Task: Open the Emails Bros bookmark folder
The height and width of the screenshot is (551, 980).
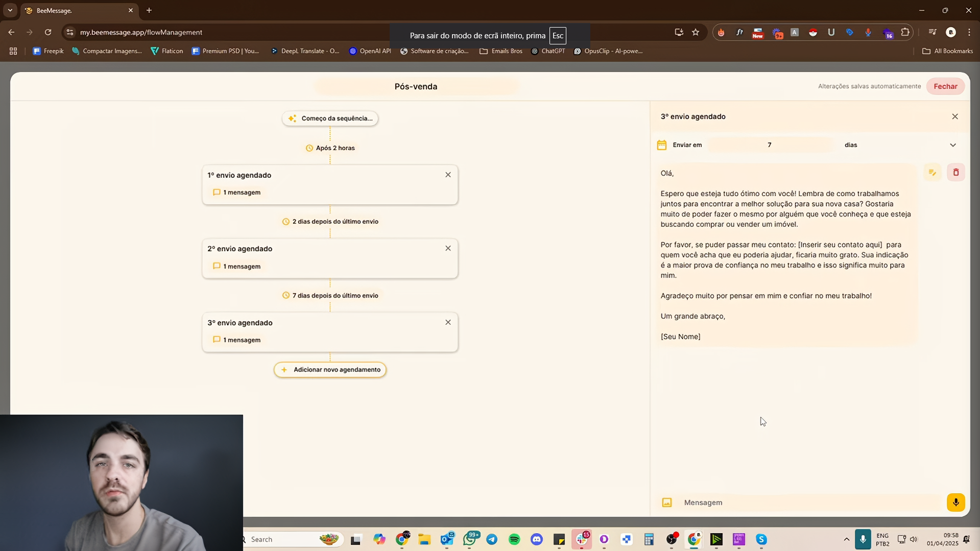Action: (x=501, y=51)
